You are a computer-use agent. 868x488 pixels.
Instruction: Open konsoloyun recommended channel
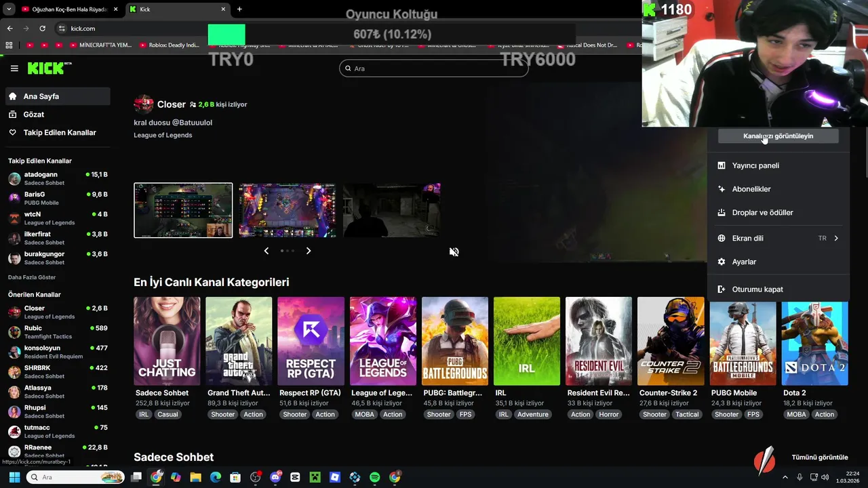[x=58, y=352]
